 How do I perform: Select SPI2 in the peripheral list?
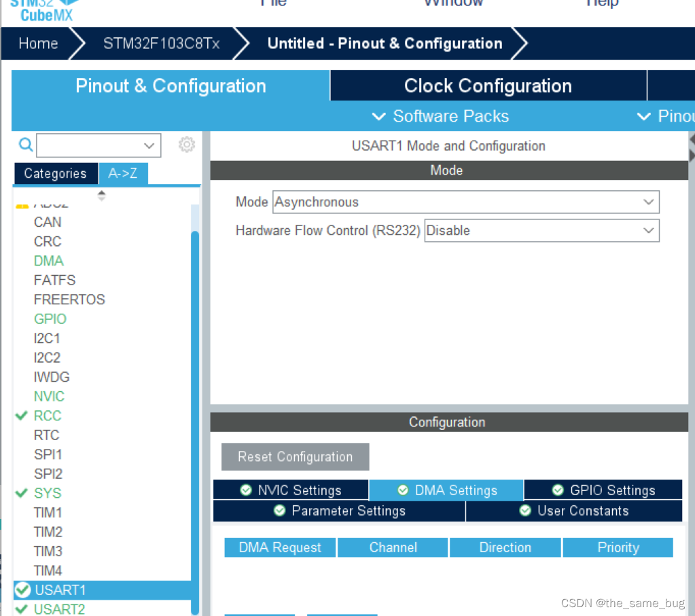click(x=48, y=474)
